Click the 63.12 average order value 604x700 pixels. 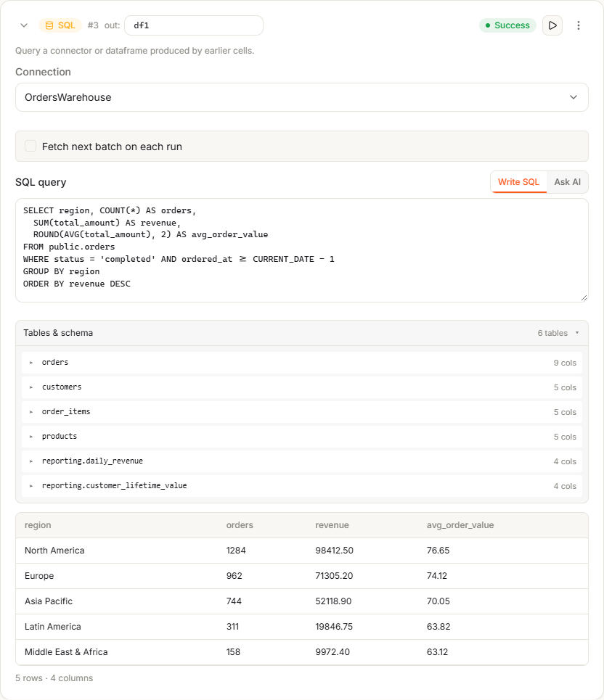pos(437,652)
